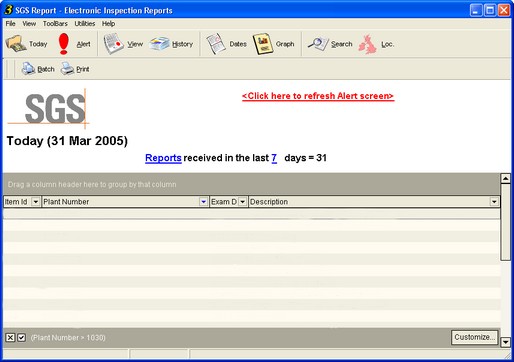
Task: Open the Today reports folder icon
Action: click(16, 44)
